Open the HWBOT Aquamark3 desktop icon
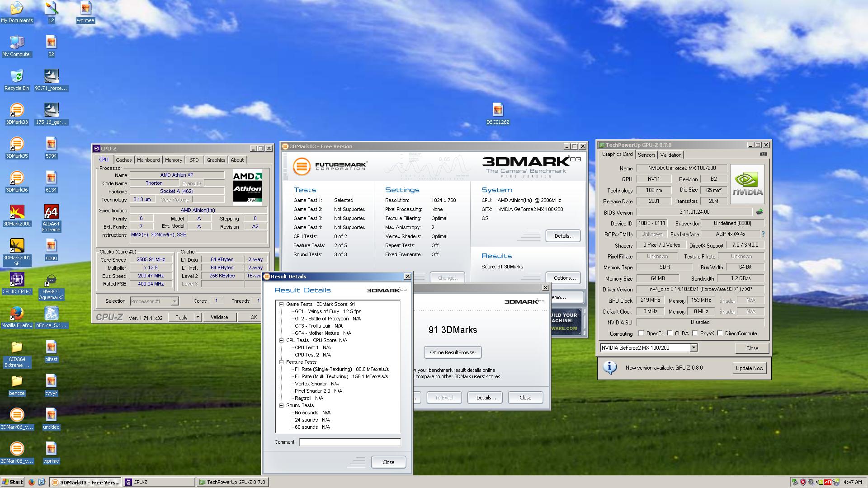The height and width of the screenshot is (488, 868). point(51,286)
